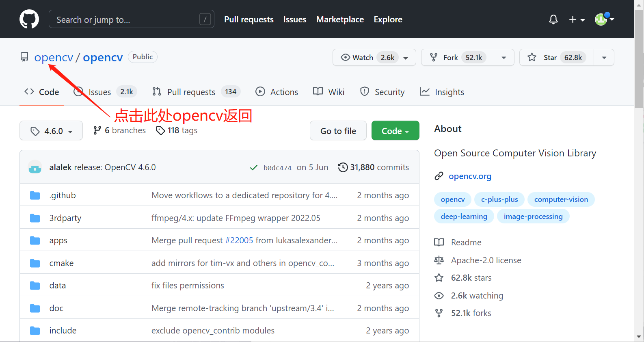Open the 4.6.0 tag selector
The image size is (644, 342).
point(51,131)
